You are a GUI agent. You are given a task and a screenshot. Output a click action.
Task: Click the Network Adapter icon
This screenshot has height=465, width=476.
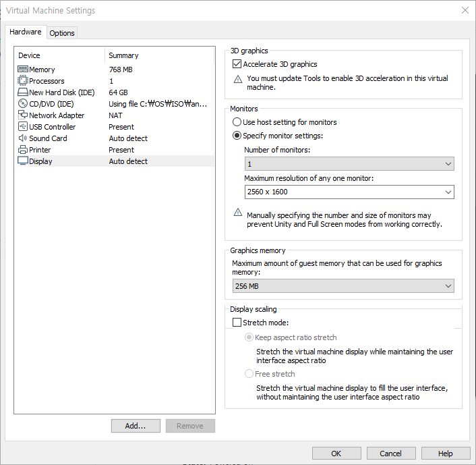(x=23, y=115)
